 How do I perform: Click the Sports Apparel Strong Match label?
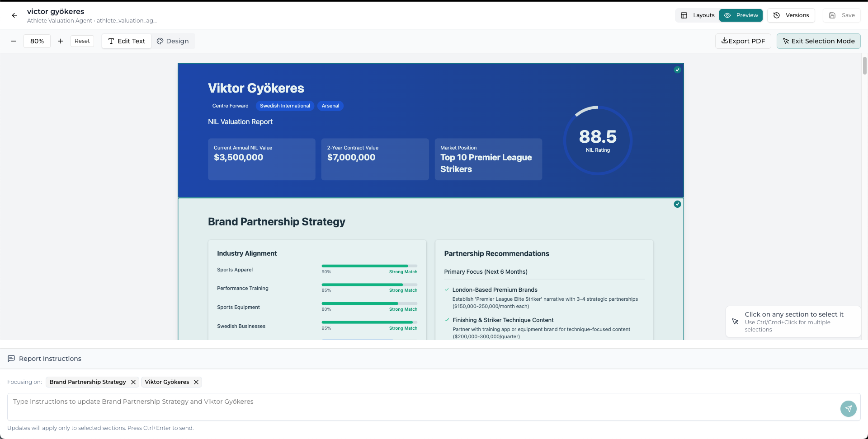[x=403, y=272]
